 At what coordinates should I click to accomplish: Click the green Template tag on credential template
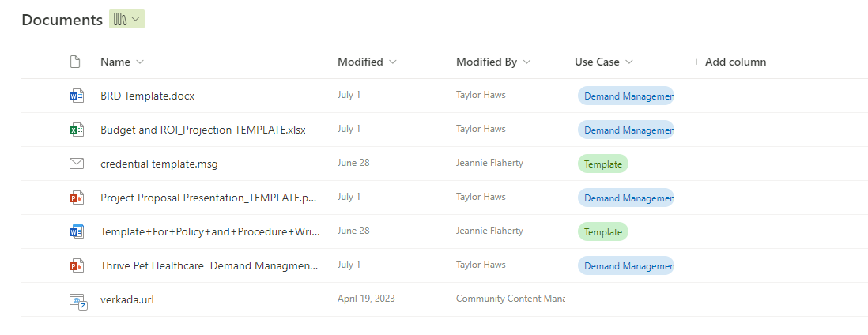click(x=602, y=164)
